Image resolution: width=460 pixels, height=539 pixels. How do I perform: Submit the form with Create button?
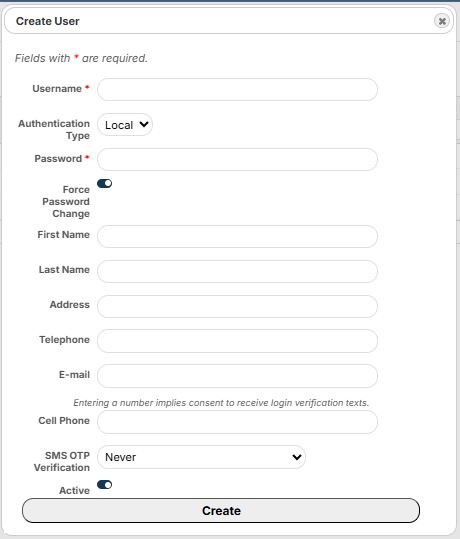click(x=221, y=510)
